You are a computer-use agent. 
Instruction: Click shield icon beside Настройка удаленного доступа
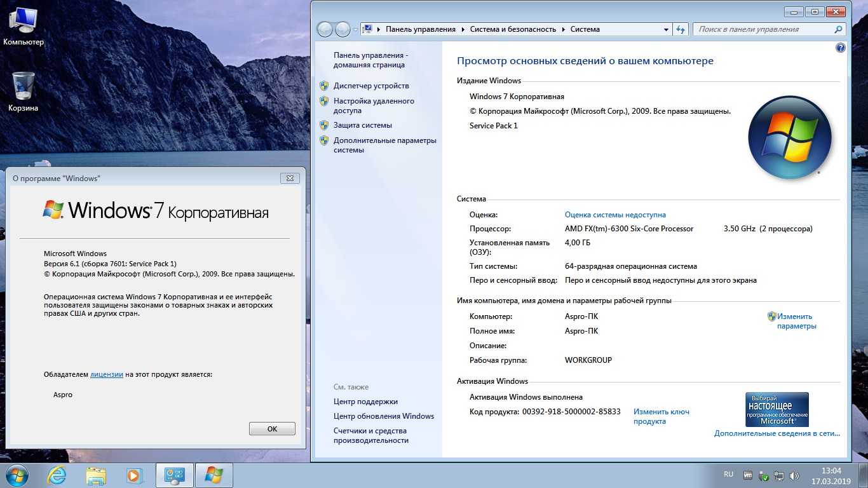click(324, 101)
